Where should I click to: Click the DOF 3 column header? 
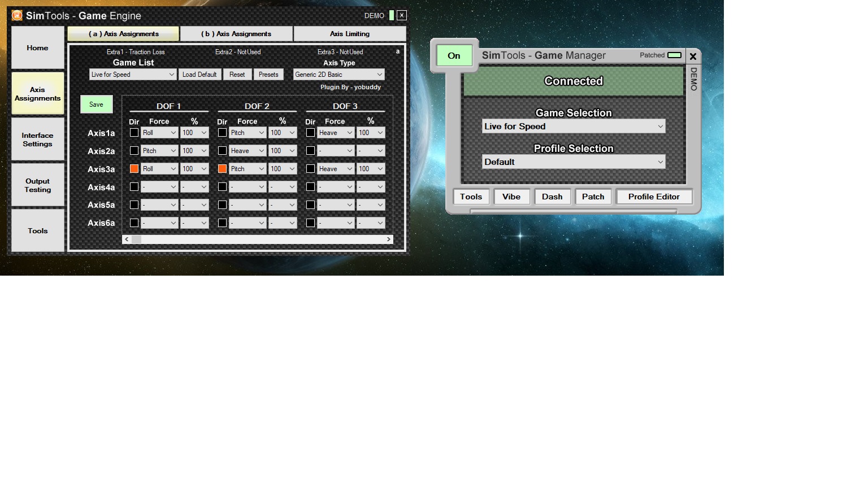point(345,106)
